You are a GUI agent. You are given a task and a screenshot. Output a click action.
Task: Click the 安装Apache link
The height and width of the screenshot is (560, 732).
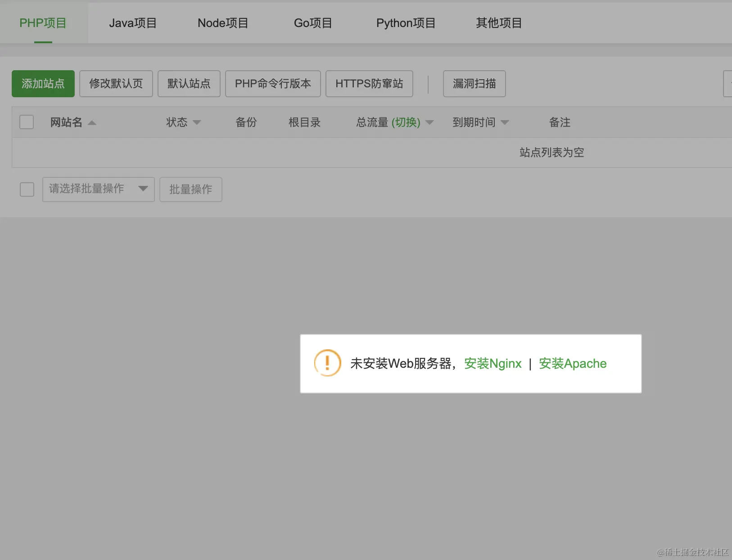[x=573, y=364]
